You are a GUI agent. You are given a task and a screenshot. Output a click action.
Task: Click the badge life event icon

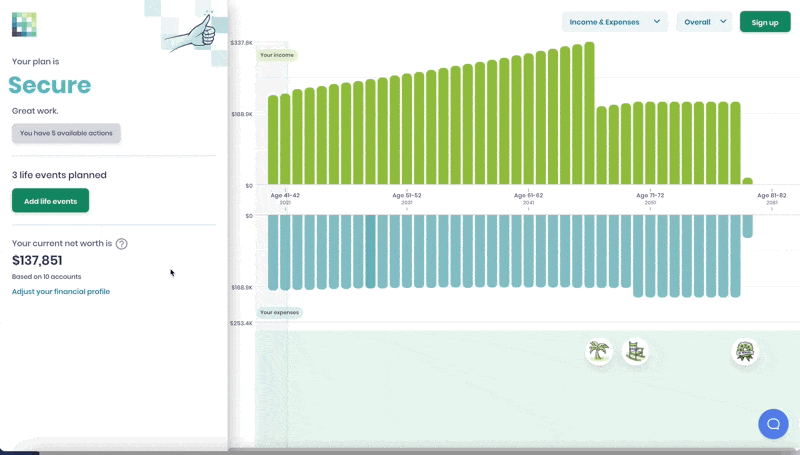(x=745, y=351)
